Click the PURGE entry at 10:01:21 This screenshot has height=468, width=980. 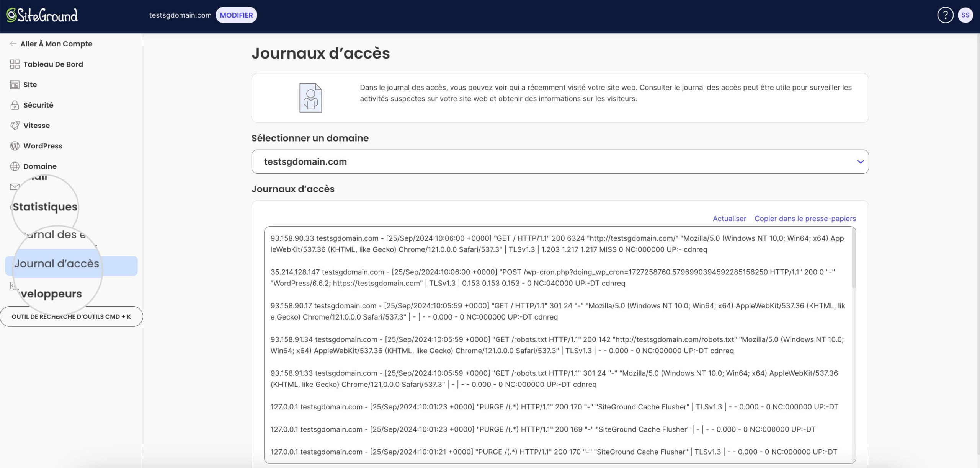pos(554,452)
